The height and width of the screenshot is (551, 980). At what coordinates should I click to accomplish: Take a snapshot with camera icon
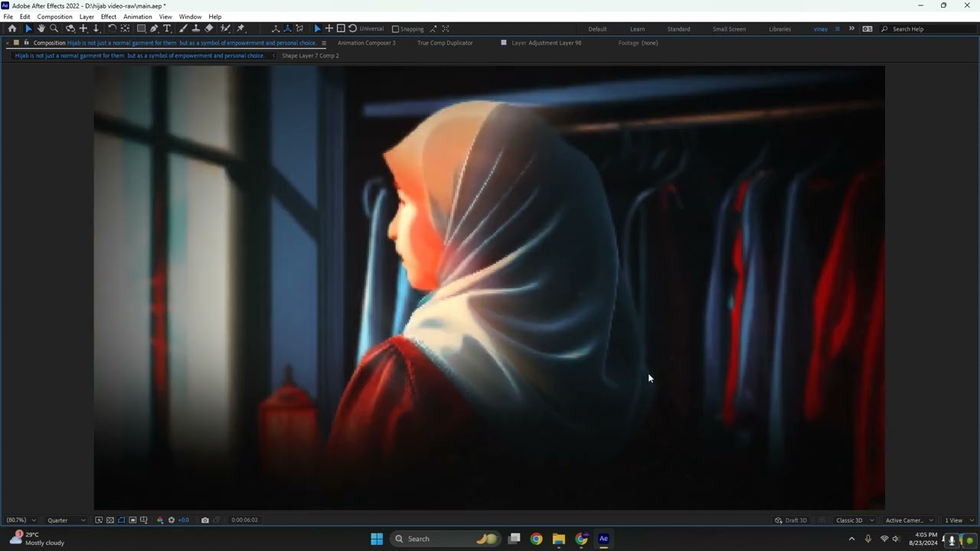[x=204, y=520]
